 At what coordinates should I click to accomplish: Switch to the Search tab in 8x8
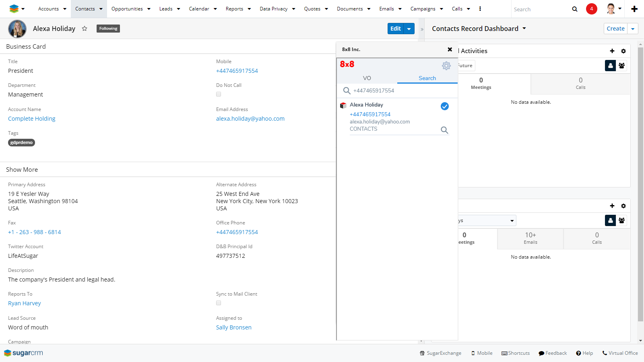pos(427,78)
